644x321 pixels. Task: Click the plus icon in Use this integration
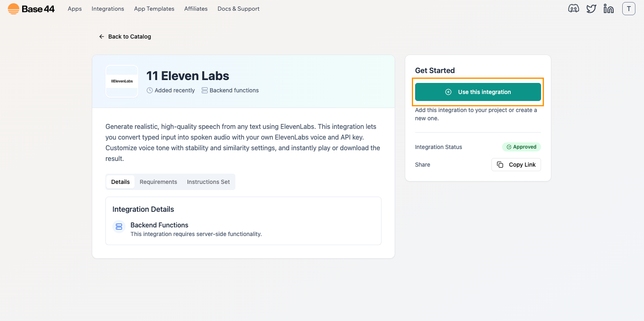click(448, 92)
